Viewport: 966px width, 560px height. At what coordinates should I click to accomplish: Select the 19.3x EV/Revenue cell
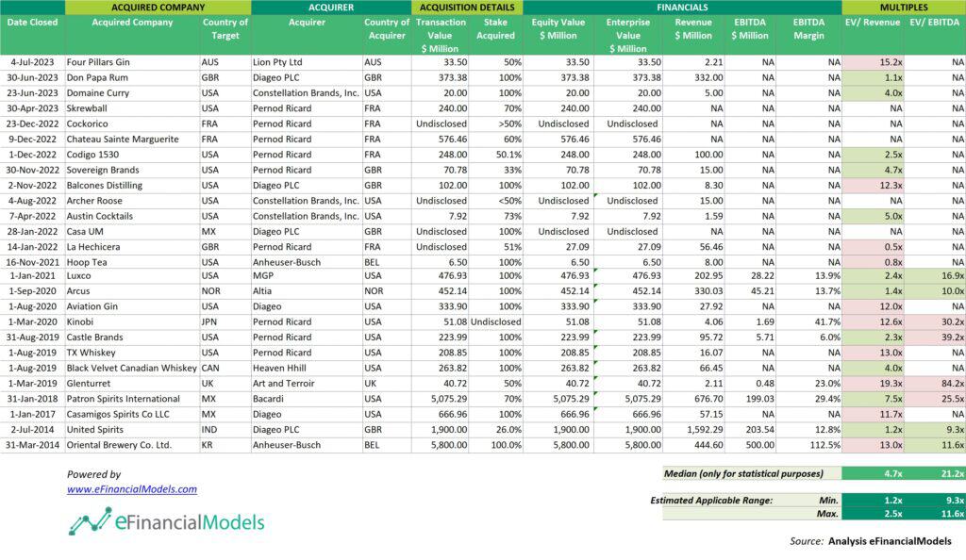[873, 384]
